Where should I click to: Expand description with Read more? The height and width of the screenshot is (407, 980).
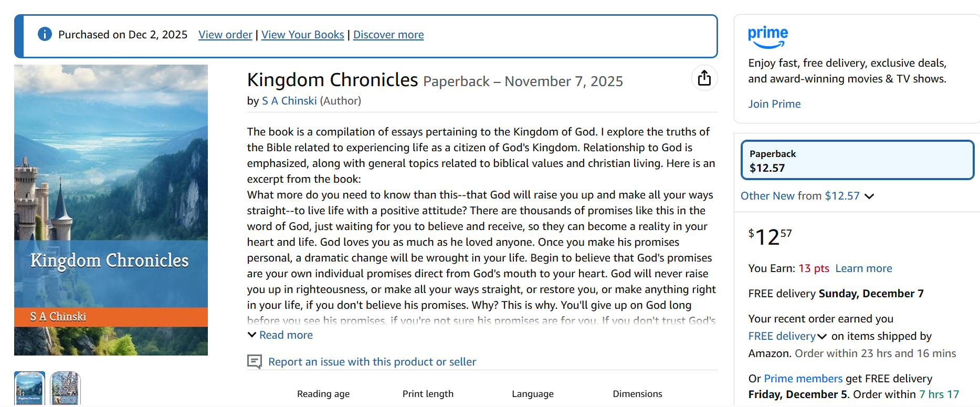[286, 335]
